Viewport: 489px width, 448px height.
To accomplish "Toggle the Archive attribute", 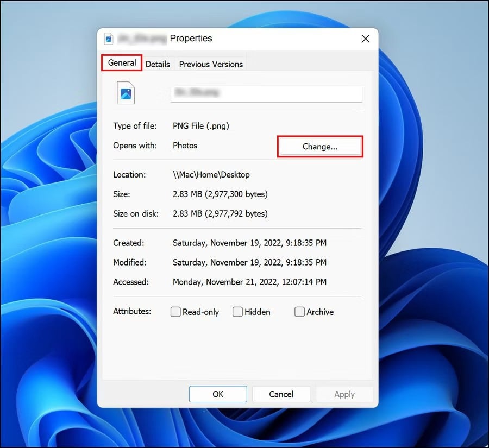I will coord(299,312).
